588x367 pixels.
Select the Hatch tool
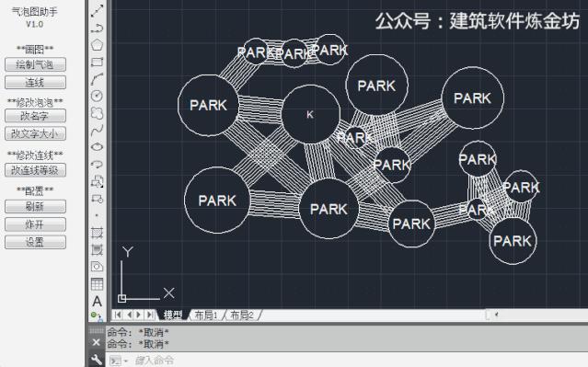click(x=98, y=233)
